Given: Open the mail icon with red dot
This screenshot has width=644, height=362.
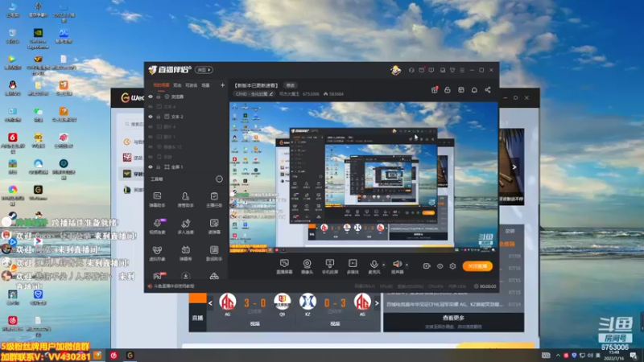Looking at the screenshot, I should [421, 70].
